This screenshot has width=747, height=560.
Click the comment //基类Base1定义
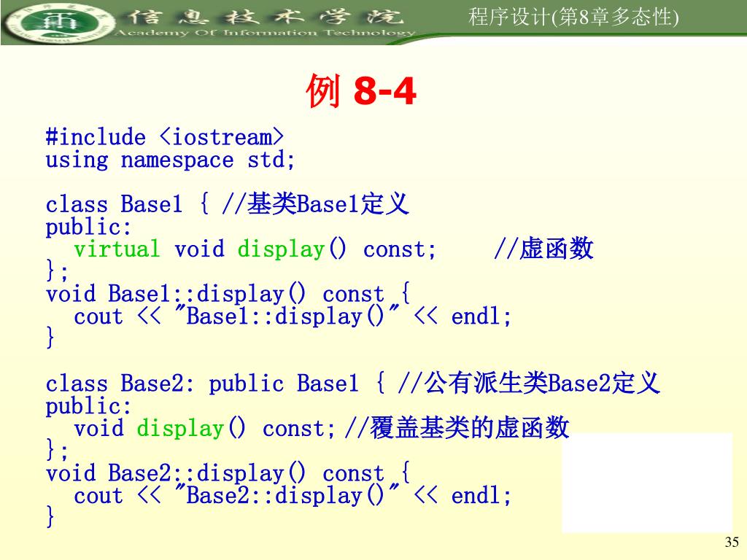[x=315, y=204]
